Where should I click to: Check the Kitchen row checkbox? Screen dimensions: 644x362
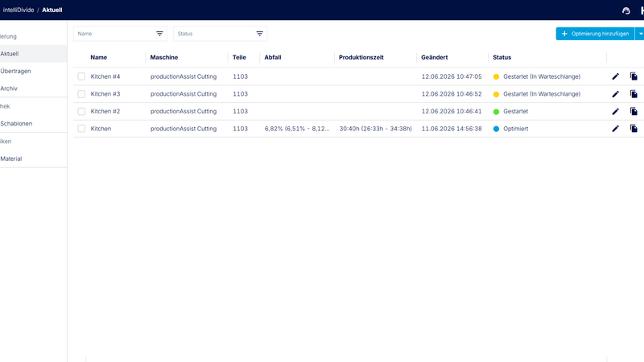click(x=81, y=129)
